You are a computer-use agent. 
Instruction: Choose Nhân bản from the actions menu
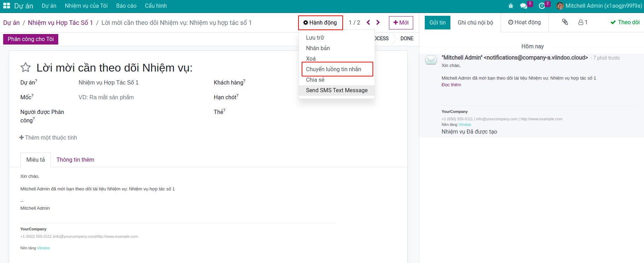[337, 48]
